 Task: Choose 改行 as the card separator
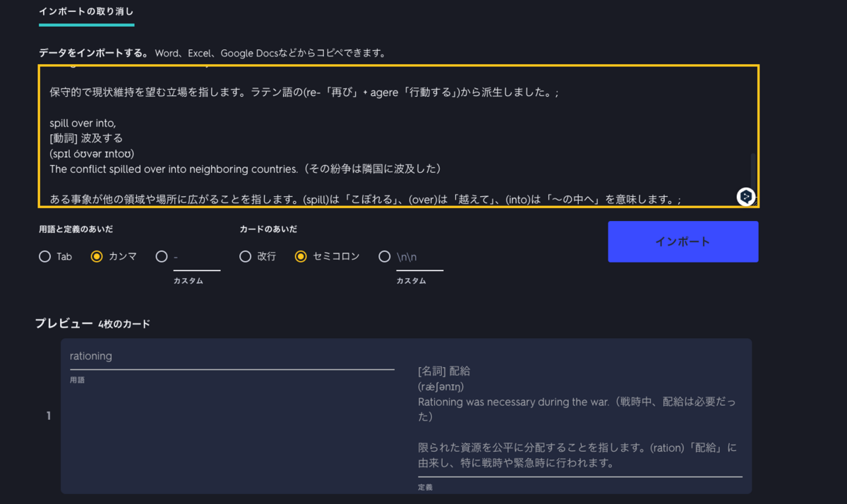coord(246,257)
